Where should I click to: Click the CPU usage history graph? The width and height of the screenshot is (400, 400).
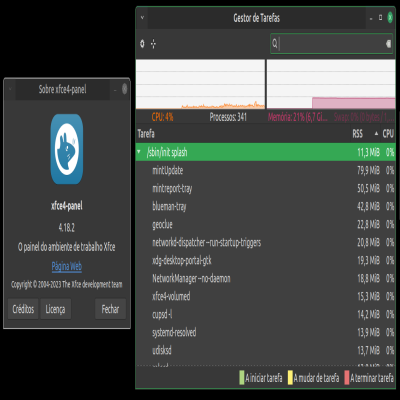(200, 84)
